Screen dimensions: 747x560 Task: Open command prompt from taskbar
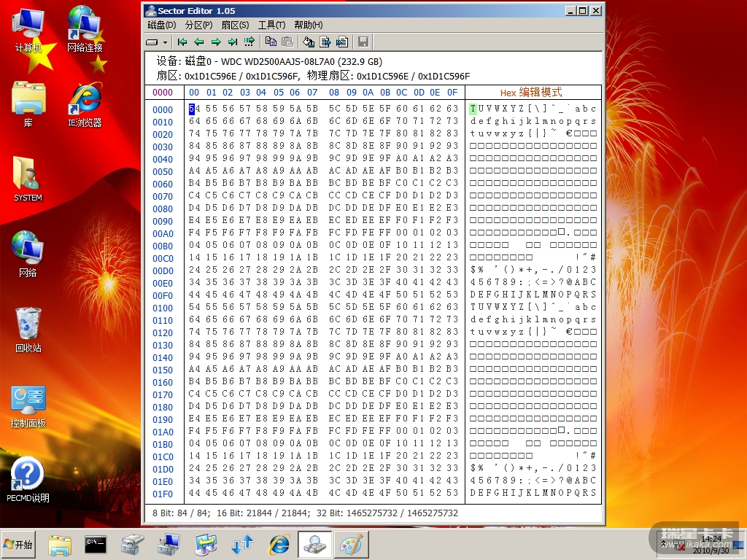click(x=96, y=544)
